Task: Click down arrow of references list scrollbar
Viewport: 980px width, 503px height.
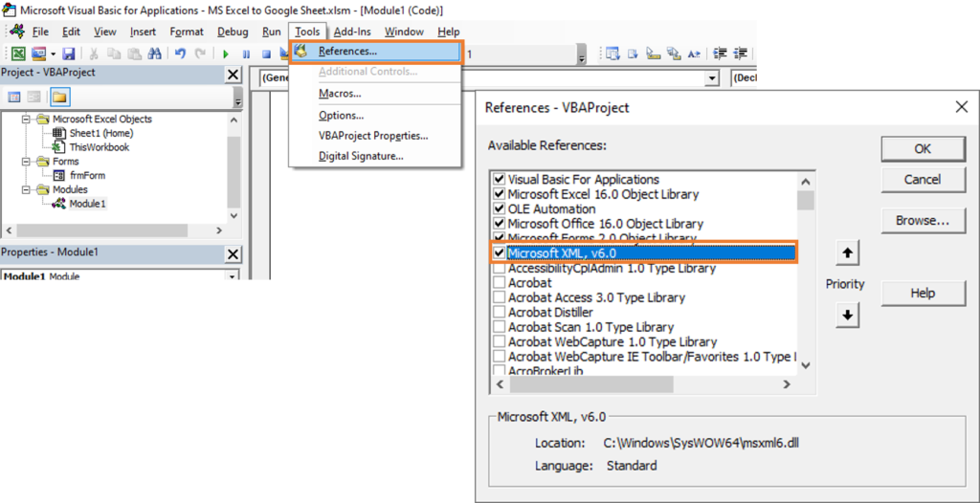Action: 806,365
